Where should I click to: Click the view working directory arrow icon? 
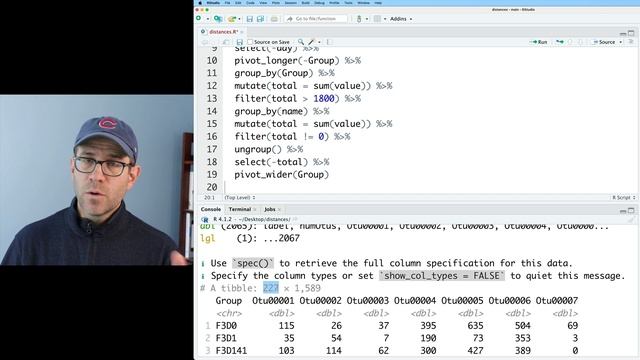coord(295,219)
